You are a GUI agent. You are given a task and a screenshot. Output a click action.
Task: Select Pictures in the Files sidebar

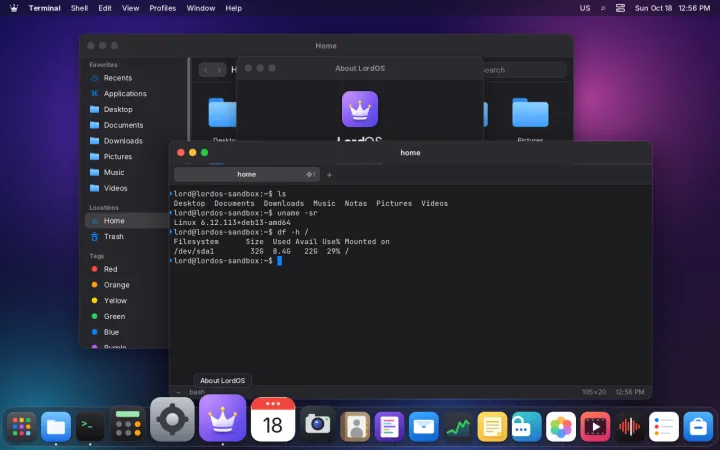[x=118, y=157]
